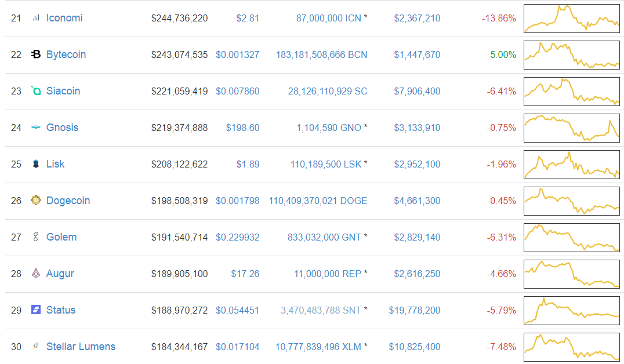The height and width of the screenshot is (364, 624).
Task: Click the Status logo icon
Action: pos(36,310)
